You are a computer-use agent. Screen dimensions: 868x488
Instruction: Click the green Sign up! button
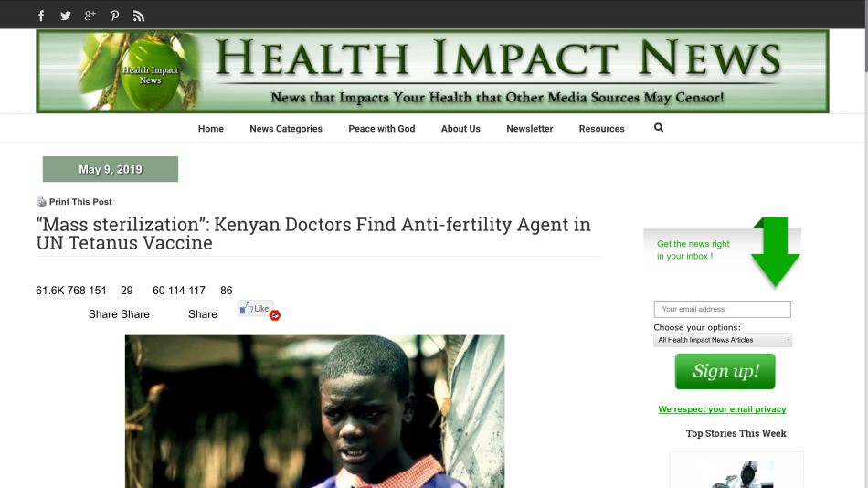(x=725, y=371)
